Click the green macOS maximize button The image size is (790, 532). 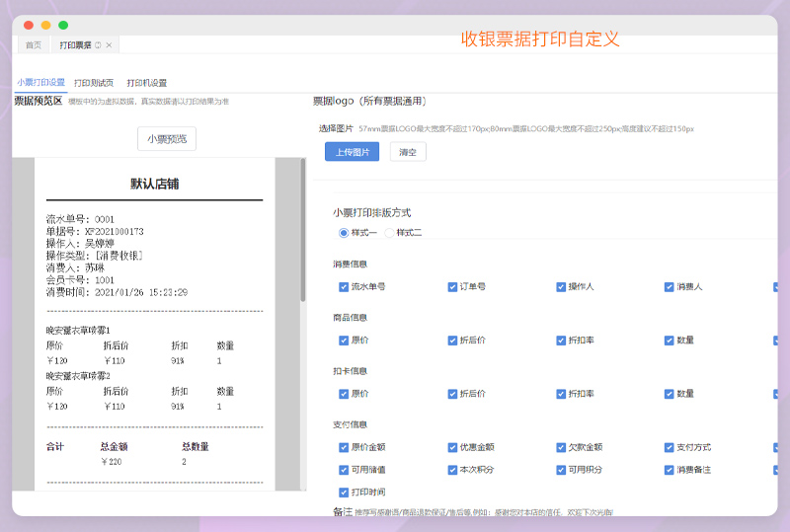(x=63, y=25)
